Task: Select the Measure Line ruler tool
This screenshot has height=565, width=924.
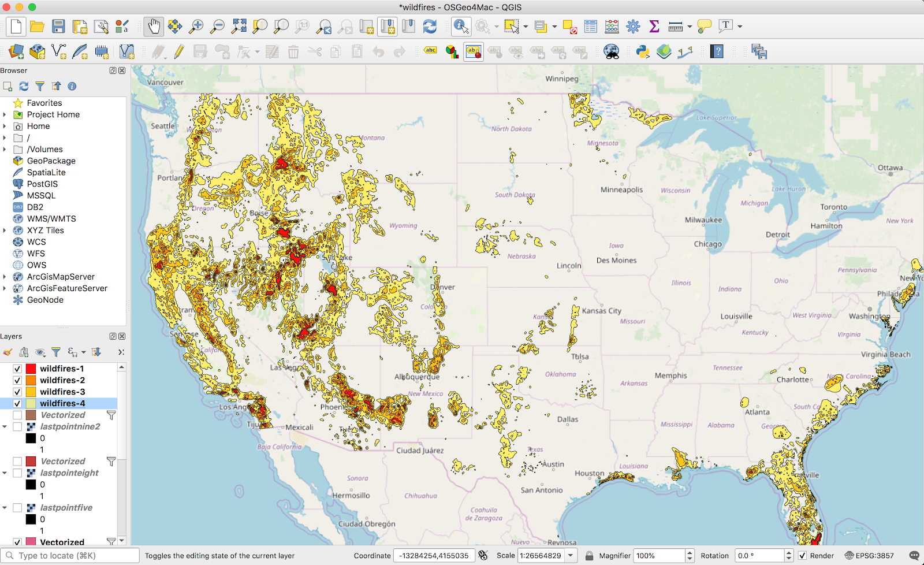Action: tap(676, 27)
